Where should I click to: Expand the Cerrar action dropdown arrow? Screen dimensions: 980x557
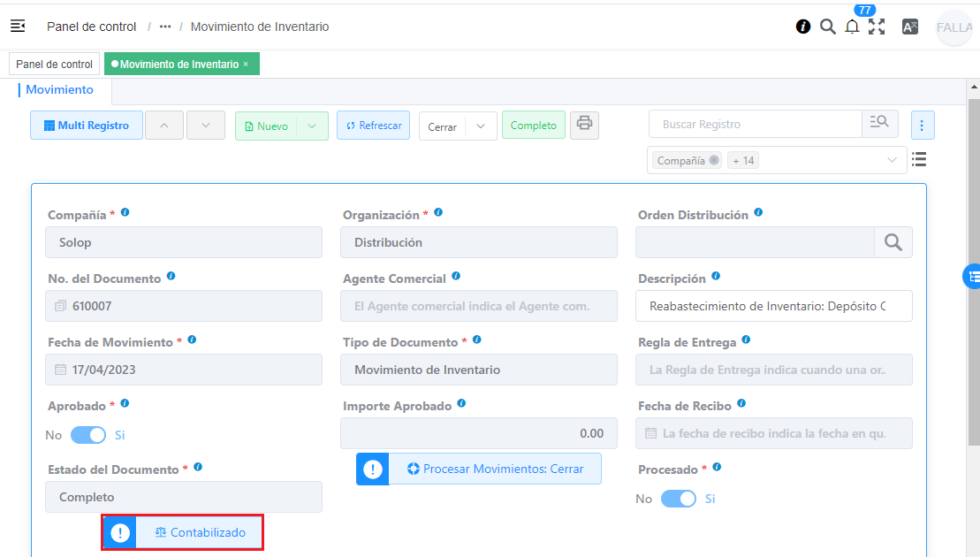click(x=481, y=126)
